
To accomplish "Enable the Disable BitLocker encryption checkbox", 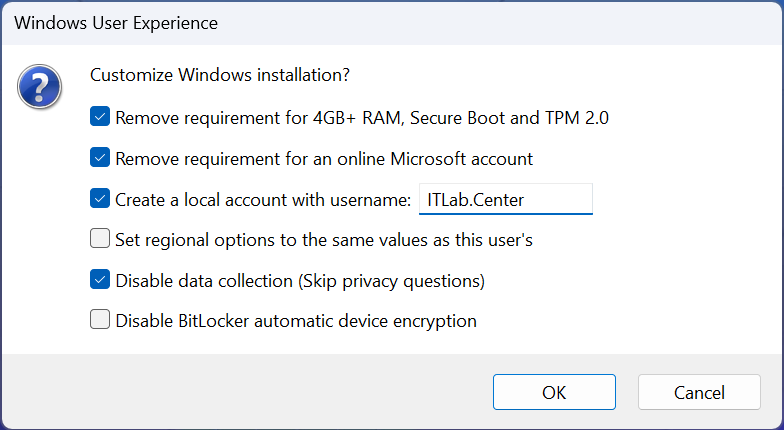I will pos(100,321).
